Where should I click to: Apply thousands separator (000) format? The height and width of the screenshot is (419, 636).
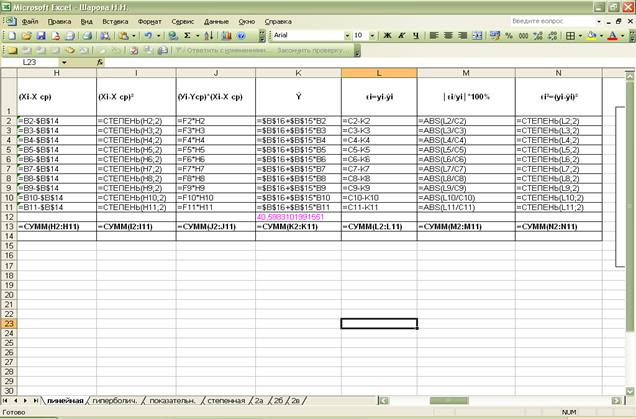(x=523, y=36)
